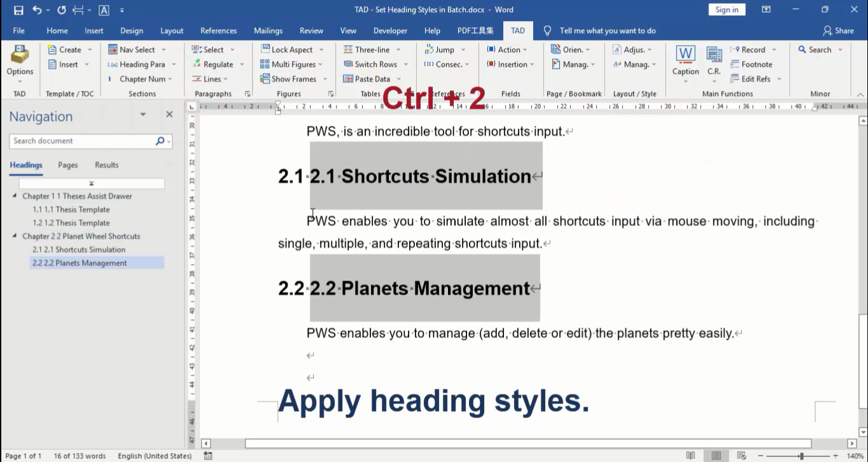Click the horizontal scrollbar thumb
868x462 pixels.
(x=528, y=444)
